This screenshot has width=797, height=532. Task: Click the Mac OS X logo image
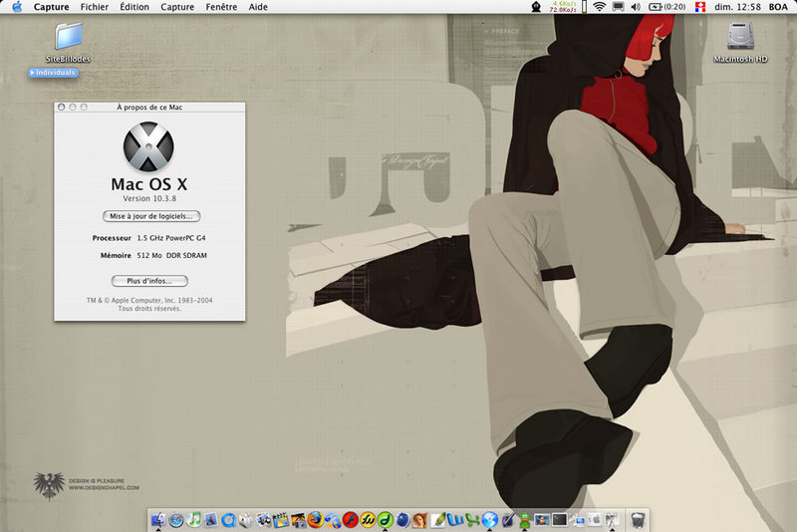point(148,146)
